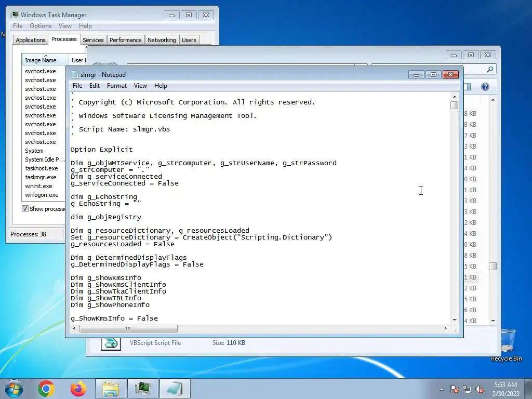Sort processes by Image Name column
The width and height of the screenshot is (532, 399).
point(45,60)
